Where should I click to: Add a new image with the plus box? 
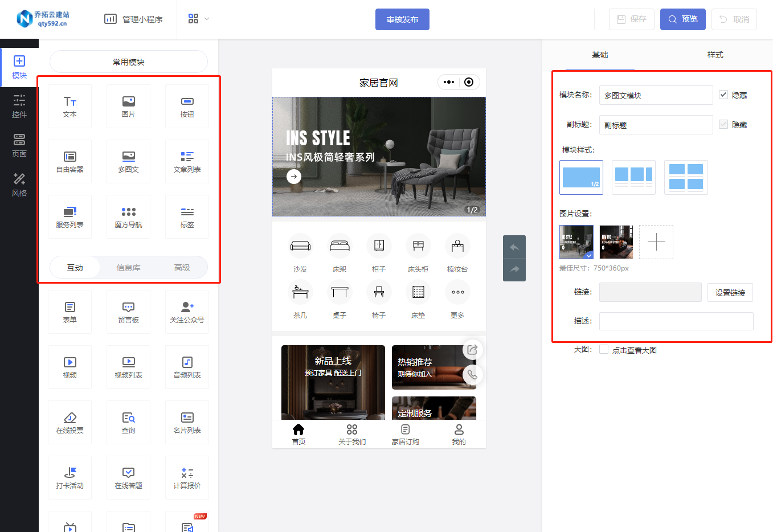[x=656, y=242]
